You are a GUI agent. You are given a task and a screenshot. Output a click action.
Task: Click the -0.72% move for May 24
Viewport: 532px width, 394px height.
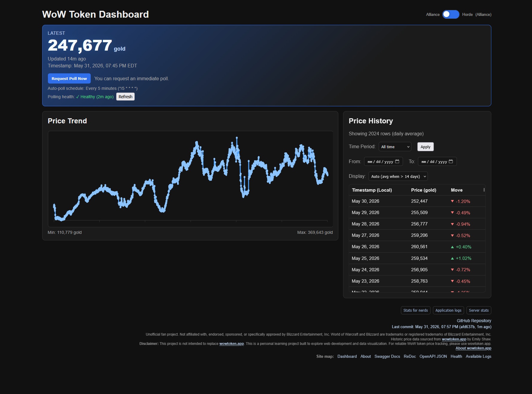pyautogui.click(x=460, y=270)
